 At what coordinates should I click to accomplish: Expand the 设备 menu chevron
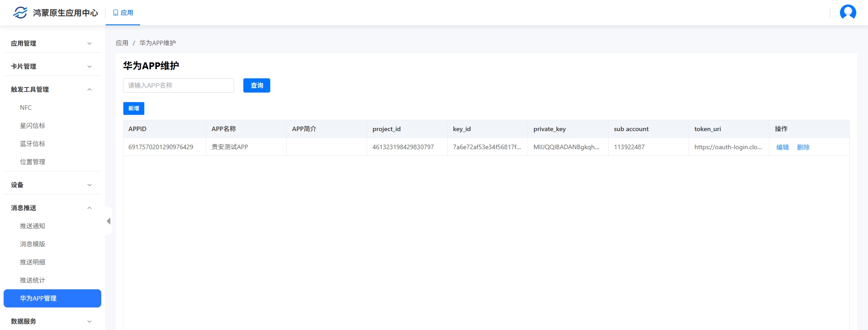pos(90,185)
